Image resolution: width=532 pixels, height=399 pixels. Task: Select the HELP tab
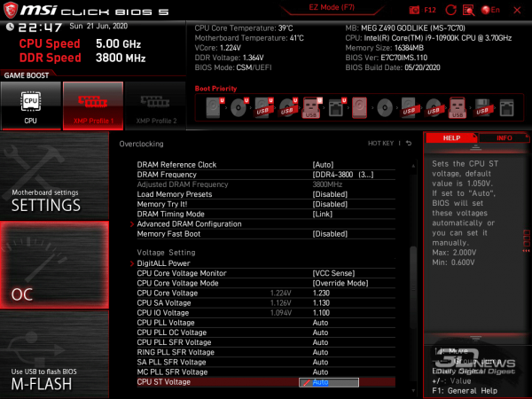pos(451,138)
